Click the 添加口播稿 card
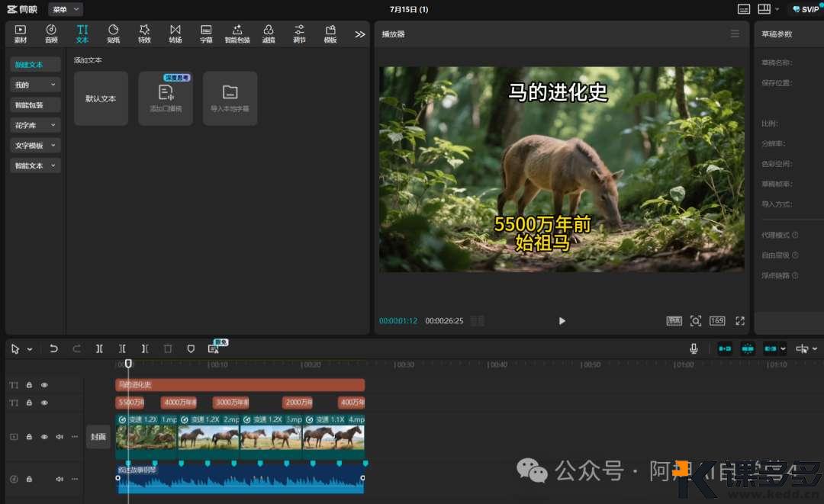This screenshot has height=504, width=824. (166, 98)
